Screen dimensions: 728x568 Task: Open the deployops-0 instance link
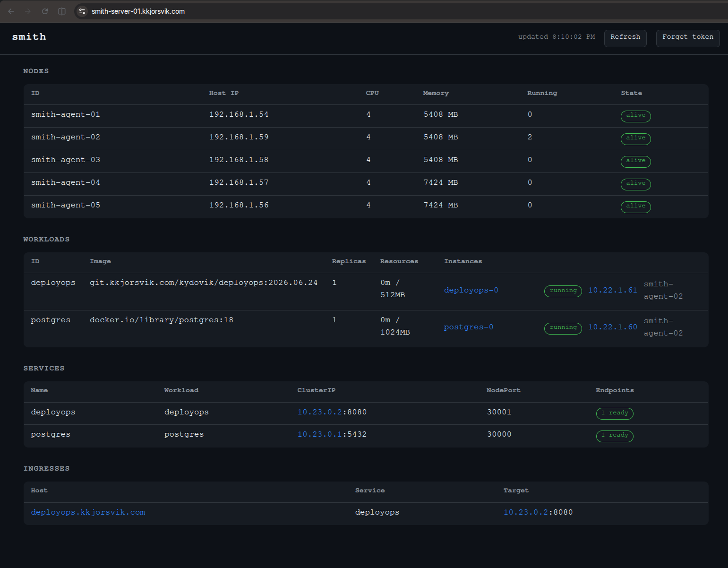(471, 290)
